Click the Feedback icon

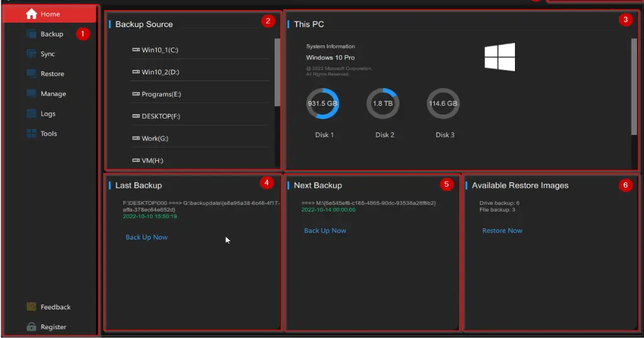[31, 307]
